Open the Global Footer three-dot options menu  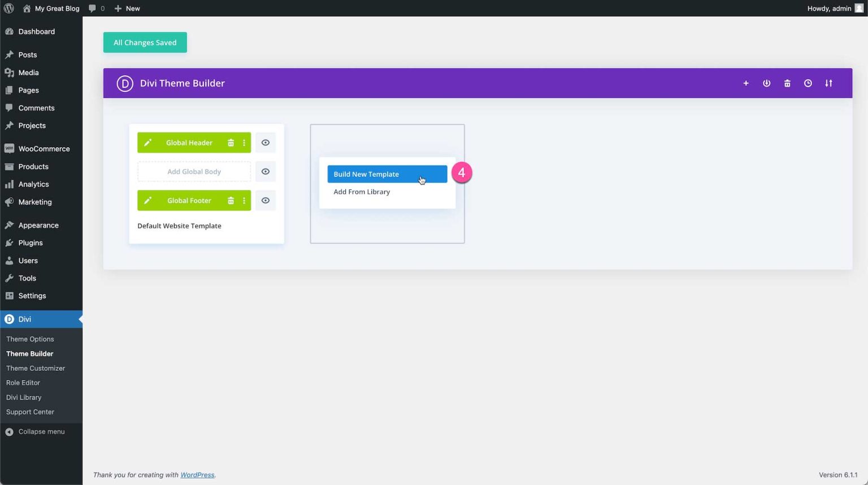[x=244, y=200]
